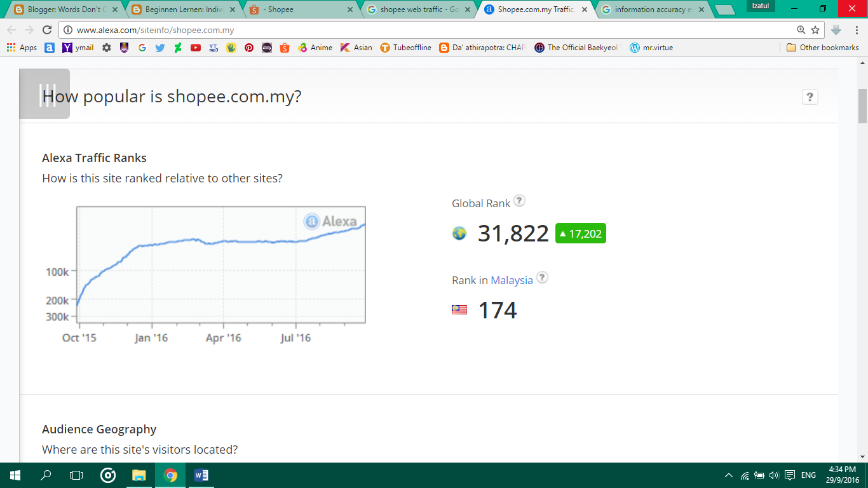
Task: Click the browser forward arrow
Action: pos(29,30)
